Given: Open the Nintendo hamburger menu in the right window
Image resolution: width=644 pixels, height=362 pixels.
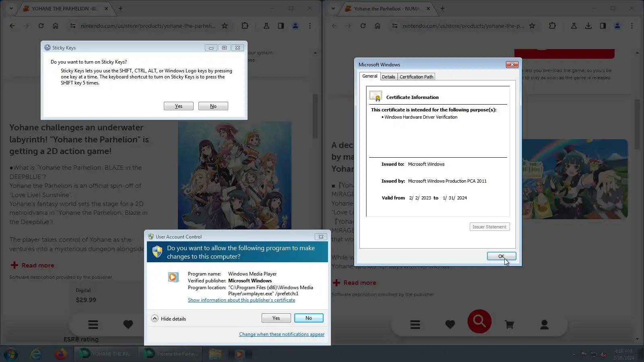Looking at the screenshot, I should (415, 325).
